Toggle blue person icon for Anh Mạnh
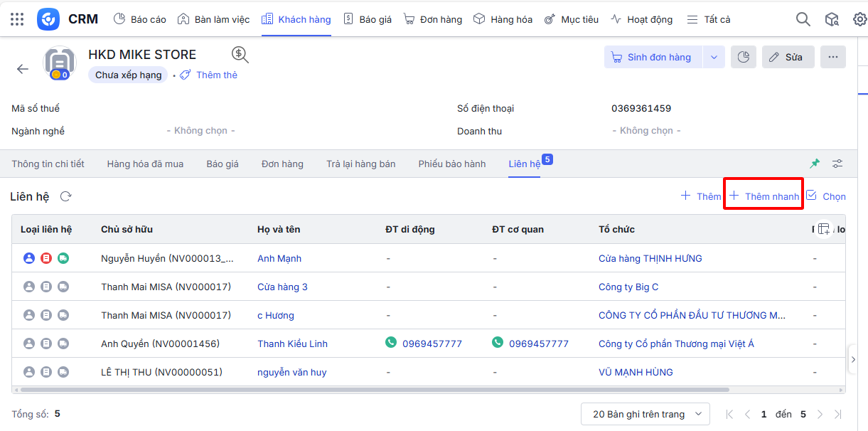 click(x=29, y=258)
